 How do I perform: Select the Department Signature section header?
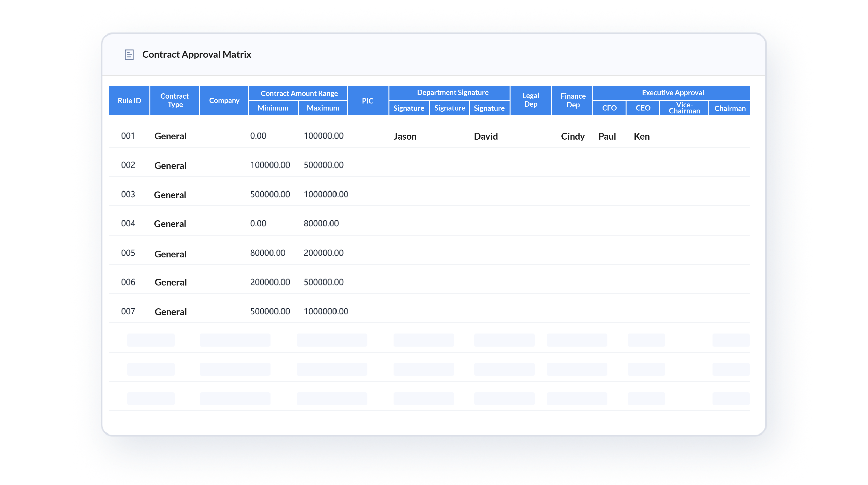[452, 92]
